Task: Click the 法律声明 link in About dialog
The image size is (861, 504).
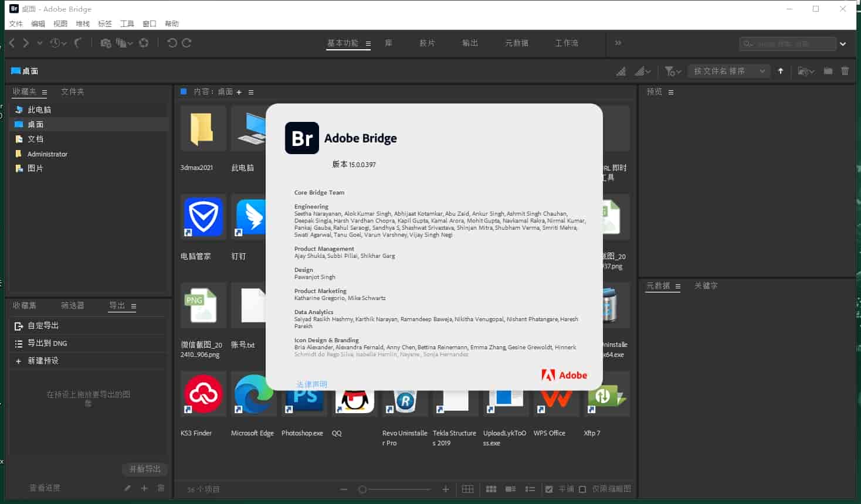Action: [x=311, y=384]
